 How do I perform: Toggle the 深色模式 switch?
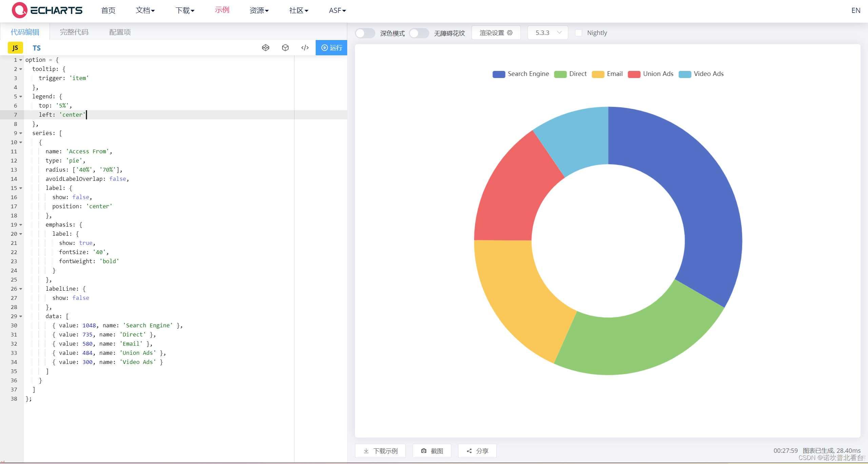click(365, 33)
